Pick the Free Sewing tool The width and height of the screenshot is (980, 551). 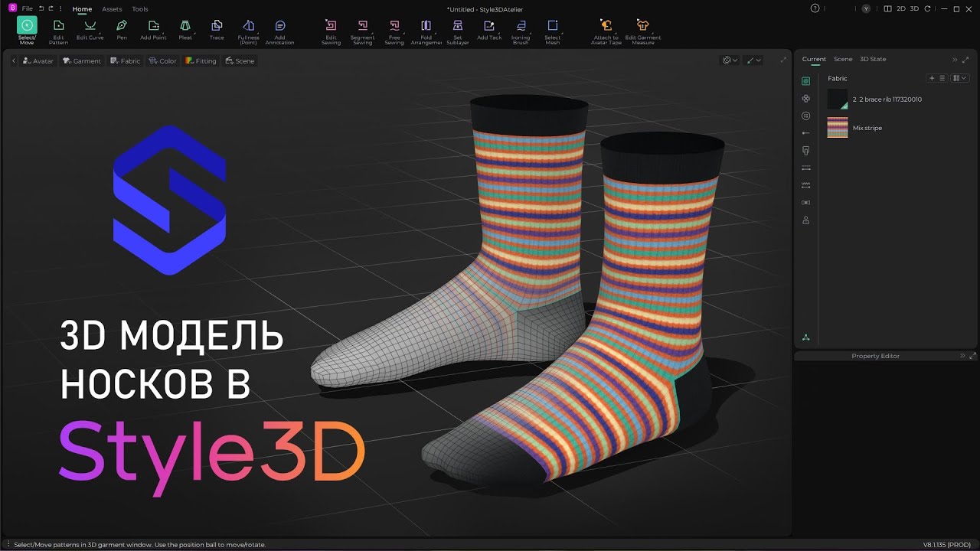pos(394,31)
